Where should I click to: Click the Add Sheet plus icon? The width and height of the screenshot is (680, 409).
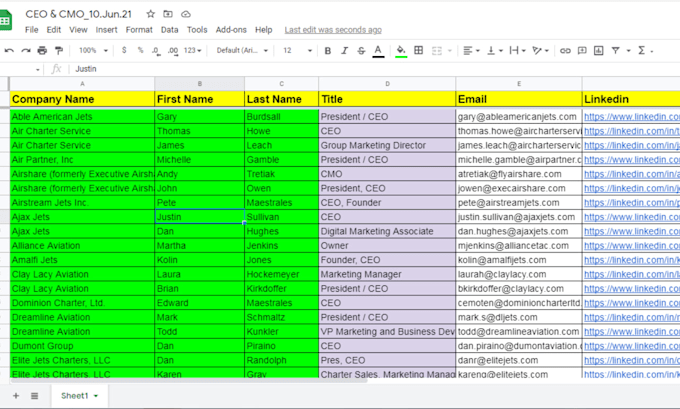[16, 396]
